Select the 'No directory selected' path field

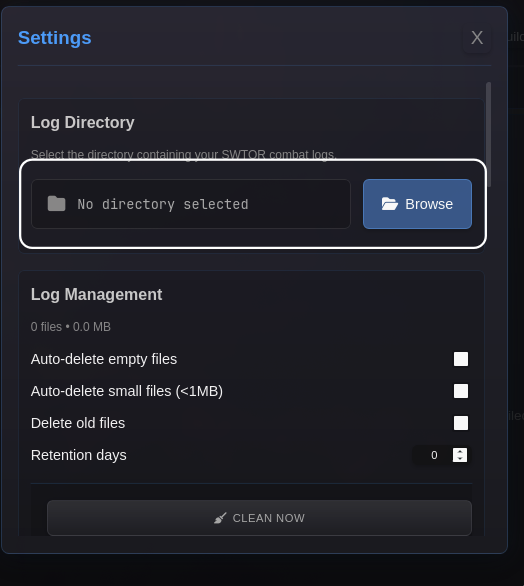[191, 204]
